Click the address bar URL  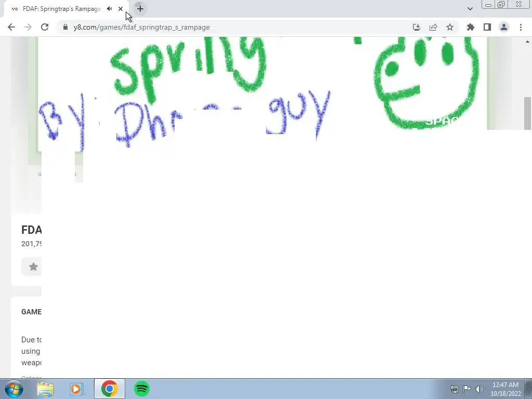pos(141,27)
